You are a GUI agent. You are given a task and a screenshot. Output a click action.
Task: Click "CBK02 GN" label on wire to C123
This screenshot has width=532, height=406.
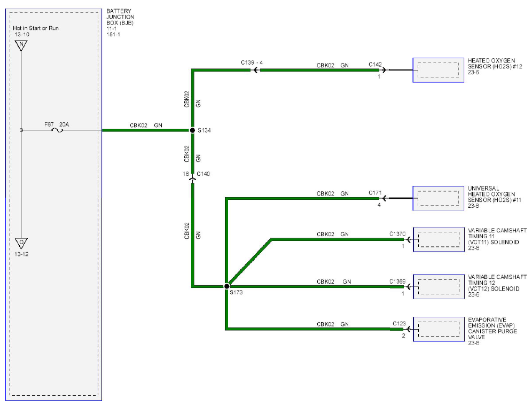pyautogui.click(x=332, y=324)
